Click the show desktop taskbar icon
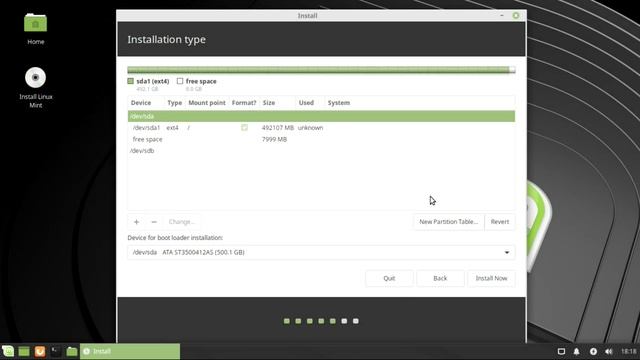640x360 pixels. click(x=24, y=351)
